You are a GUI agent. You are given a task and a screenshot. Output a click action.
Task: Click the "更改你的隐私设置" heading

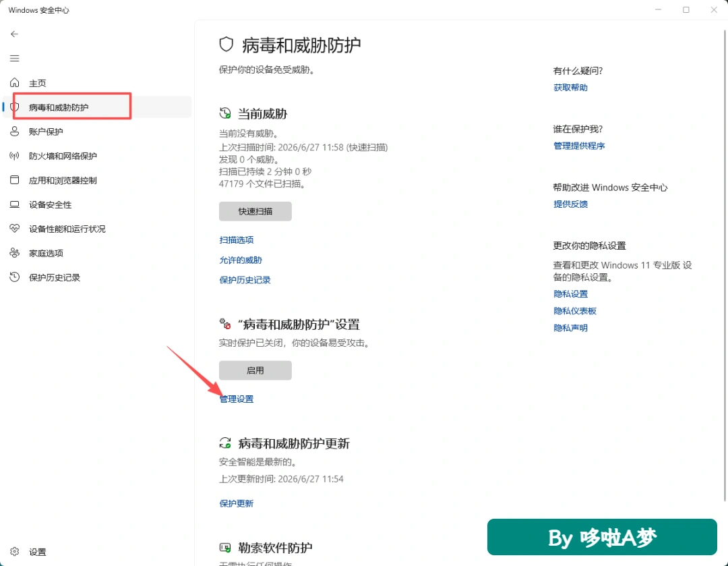[x=590, y=246]
